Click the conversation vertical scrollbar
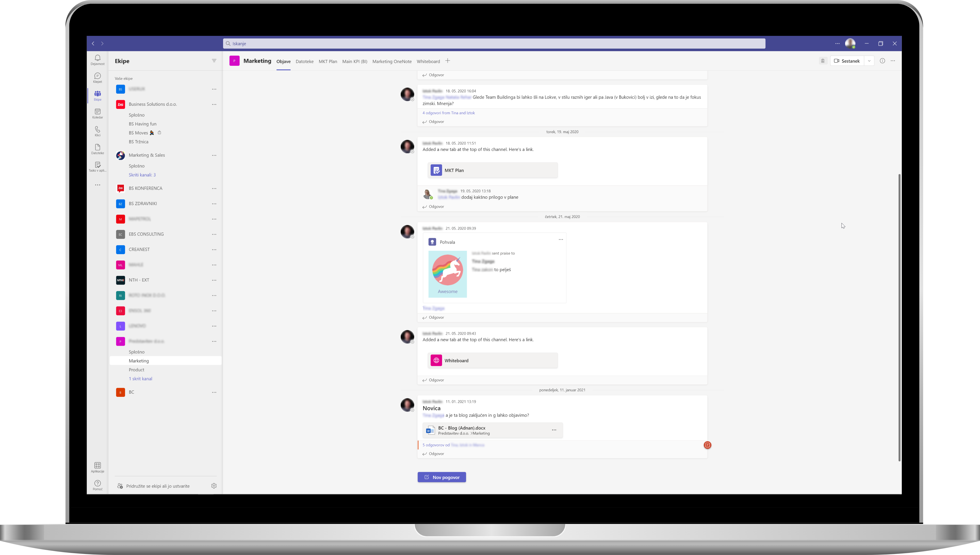Screen dimensions: 980x555 click(x=899, y=317)
